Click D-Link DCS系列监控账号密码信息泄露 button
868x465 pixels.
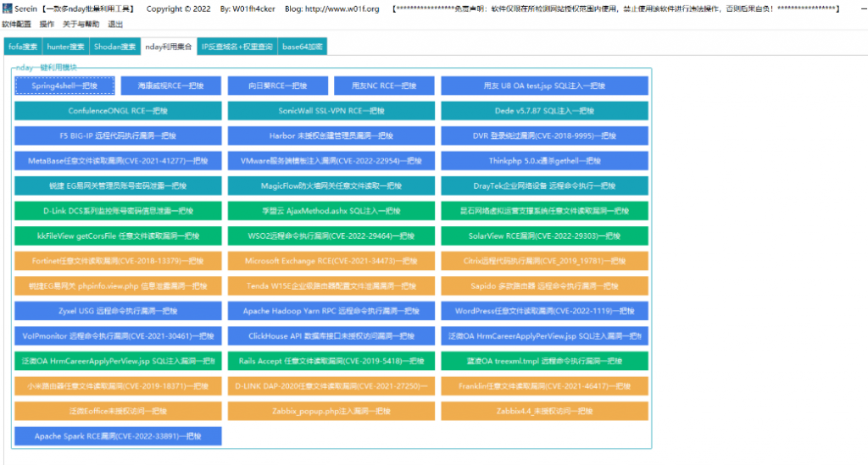click(118, 211)
